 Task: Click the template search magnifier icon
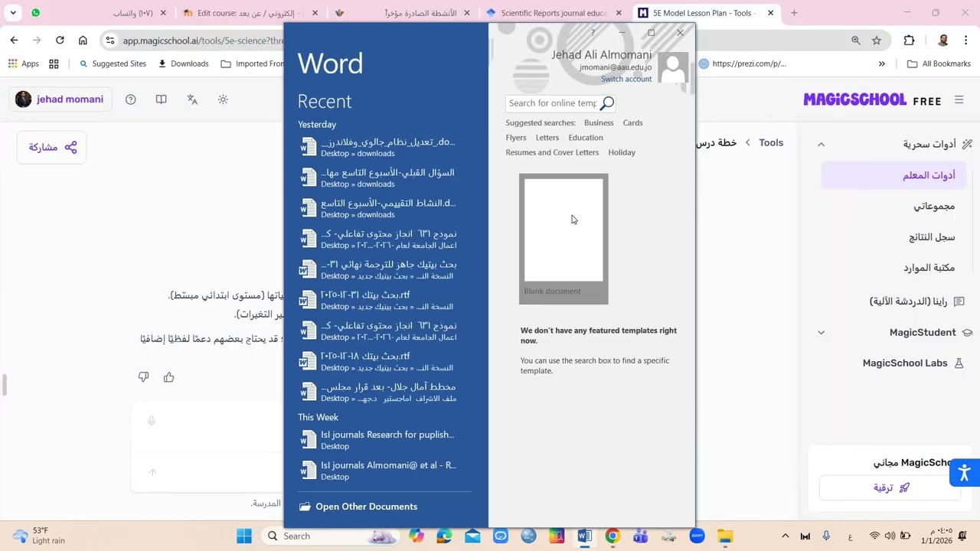click(607, 103)
